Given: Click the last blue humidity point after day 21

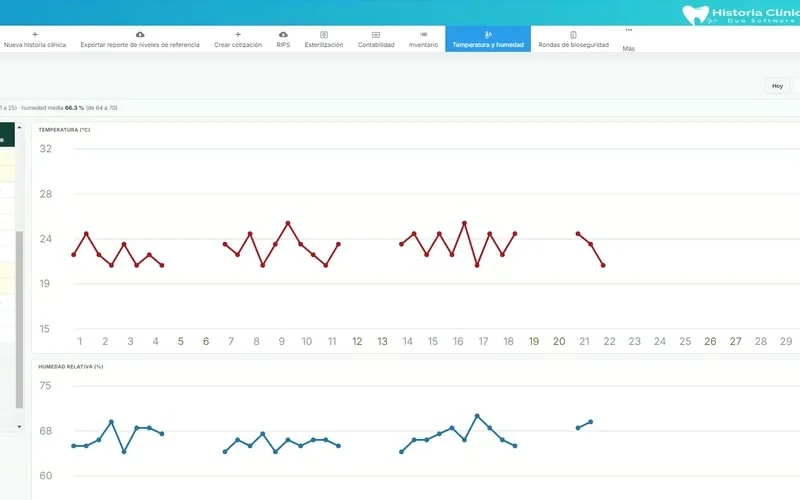Looking at the screenshot, I should tap(590, 422).
